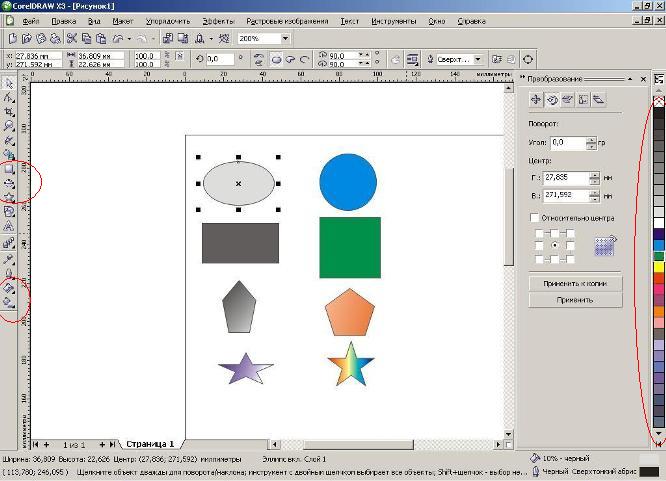The image size is (666, 481).
Task: Expand the application launcher arrow
Action: click(x=211, y=39)
